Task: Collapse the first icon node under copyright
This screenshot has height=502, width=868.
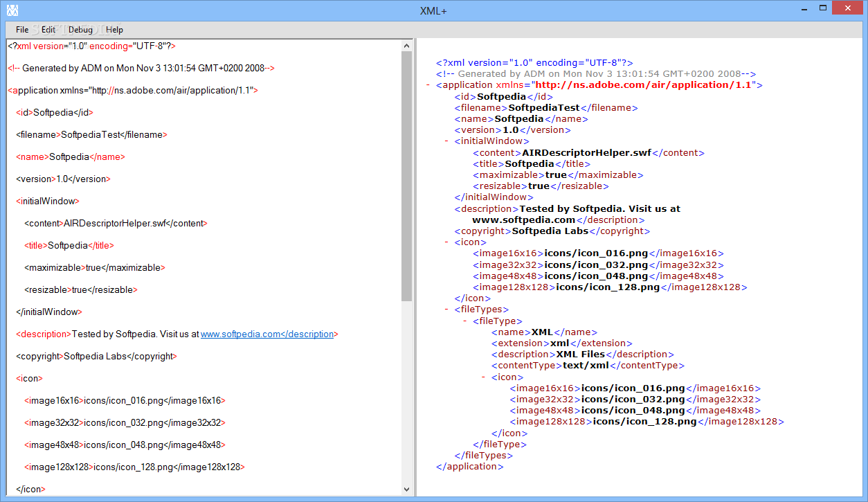Action: pyautogui.click(x=447, y=242)
